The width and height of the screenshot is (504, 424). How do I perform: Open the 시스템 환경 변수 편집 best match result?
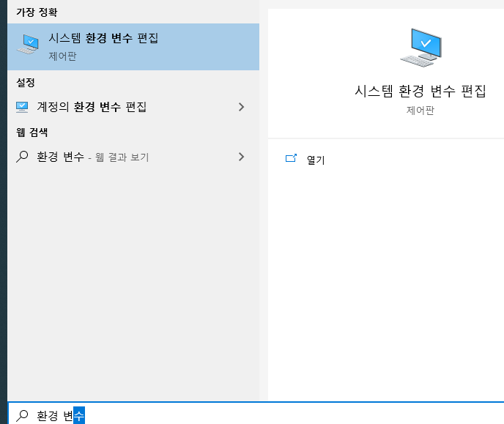click(133, 47)
